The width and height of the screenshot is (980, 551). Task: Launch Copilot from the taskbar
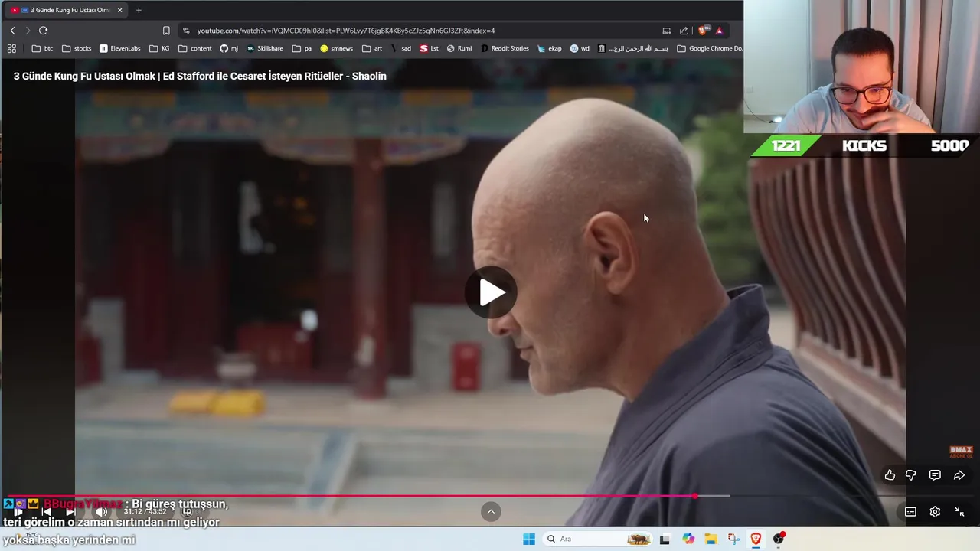(688, 539)
